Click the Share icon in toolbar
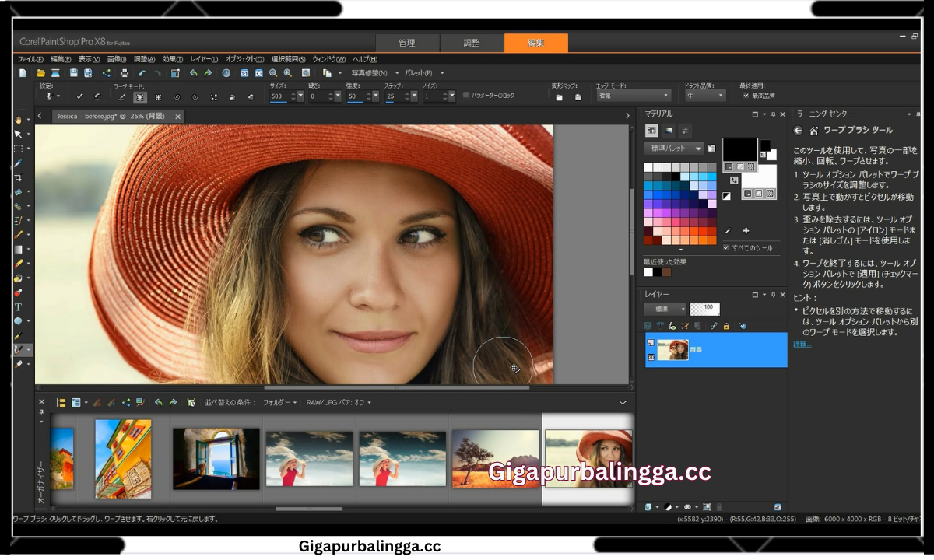Screen dimensions: 934x560 click(107, 73)
